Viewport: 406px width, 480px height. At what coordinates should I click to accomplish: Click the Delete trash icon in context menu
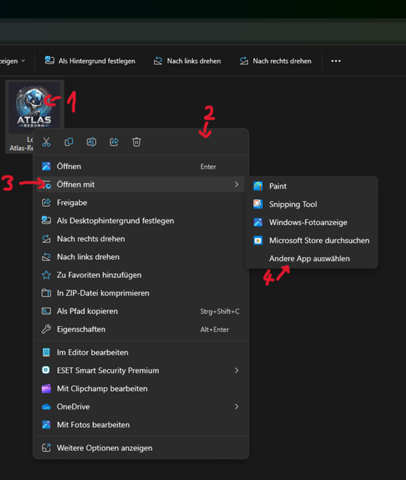point(137,142)
